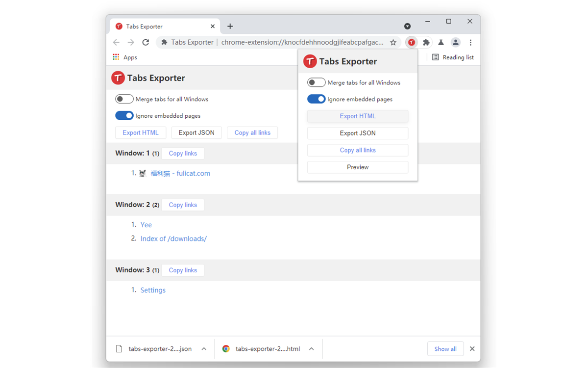The width and height of the screenshot is (588, 368).
Task: Minimize the browser window
Action: click(428, 22)
